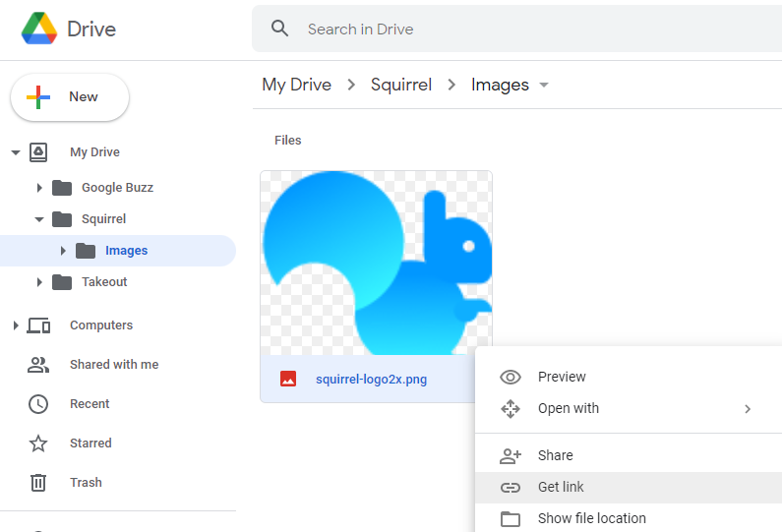The width and height of the screenshot is (782, 532).
Task: Click the Images folder icon in sidebar
Action: 86,251
